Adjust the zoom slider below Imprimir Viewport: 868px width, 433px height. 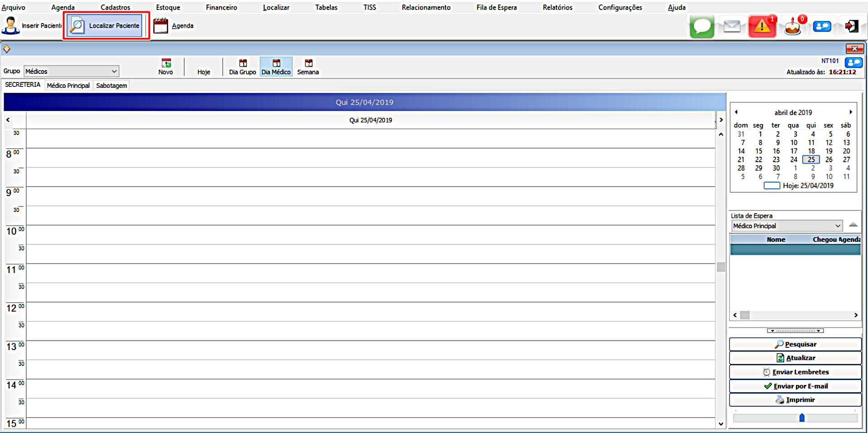click(x=802, y=418)
